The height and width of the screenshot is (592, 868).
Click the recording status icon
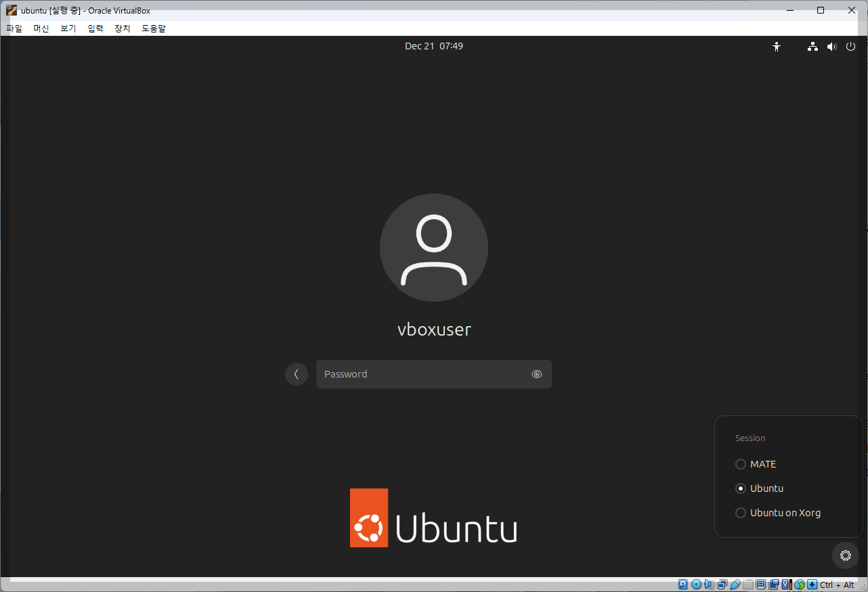[774, 585]
